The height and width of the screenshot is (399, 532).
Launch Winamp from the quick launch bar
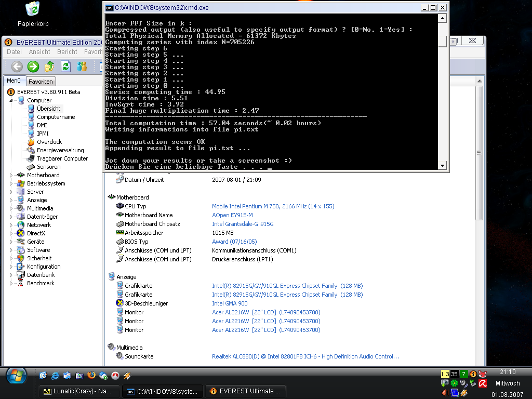(127, 375)
